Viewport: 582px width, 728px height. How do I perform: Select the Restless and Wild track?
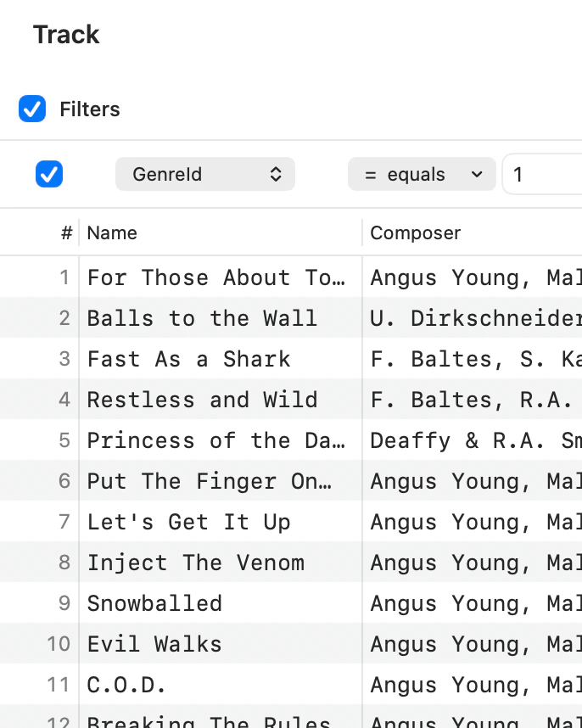click(x=203, y=400)
